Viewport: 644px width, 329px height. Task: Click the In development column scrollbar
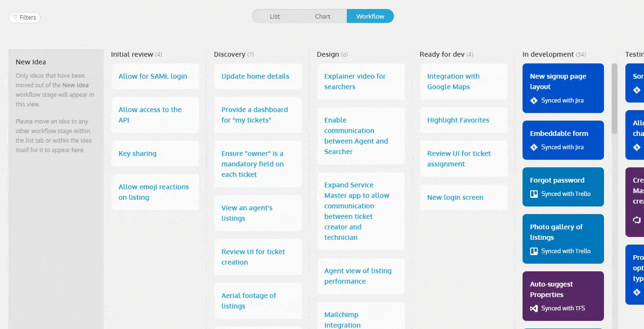click(x=614, y=99)
